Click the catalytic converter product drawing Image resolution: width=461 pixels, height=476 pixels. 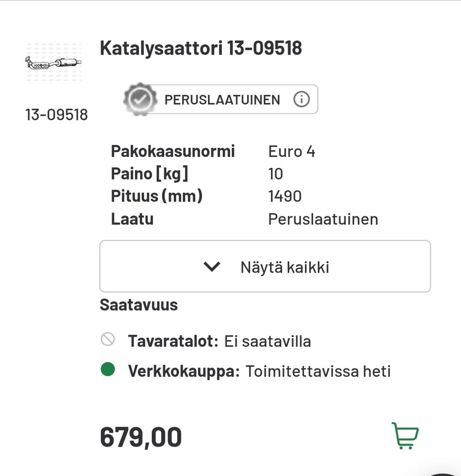[53, 61]
